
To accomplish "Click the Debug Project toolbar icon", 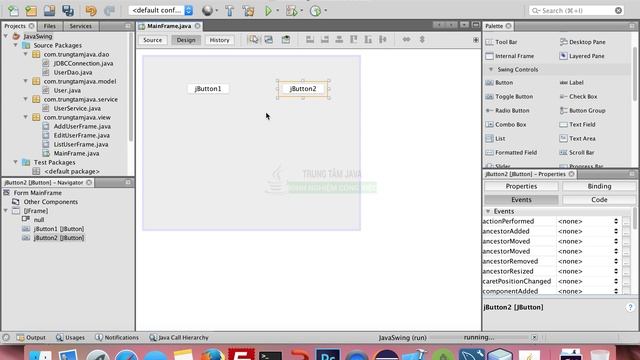I will click(x=291, y=11).
